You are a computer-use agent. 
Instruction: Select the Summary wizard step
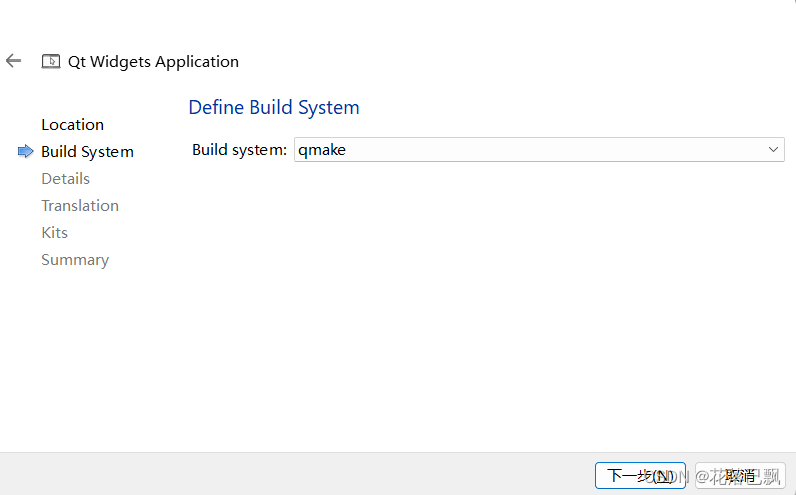[x=75, y=260]
